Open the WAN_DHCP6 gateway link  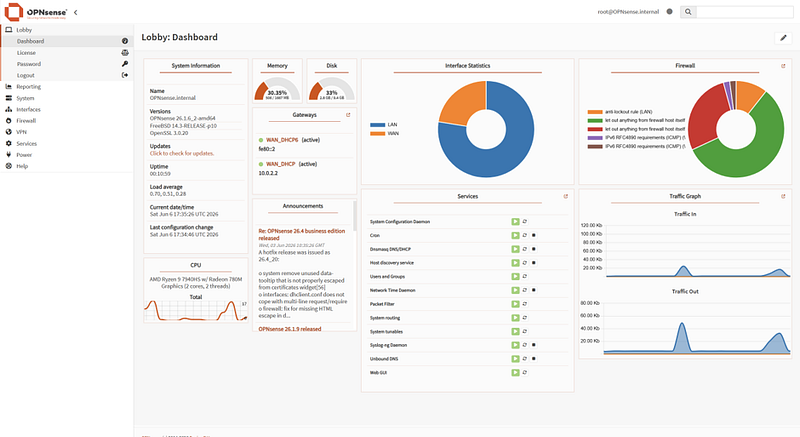(x=282, y=140)
